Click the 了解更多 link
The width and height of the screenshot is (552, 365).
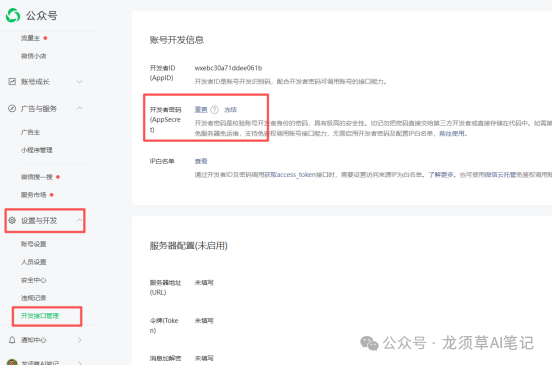pos(440,175)
